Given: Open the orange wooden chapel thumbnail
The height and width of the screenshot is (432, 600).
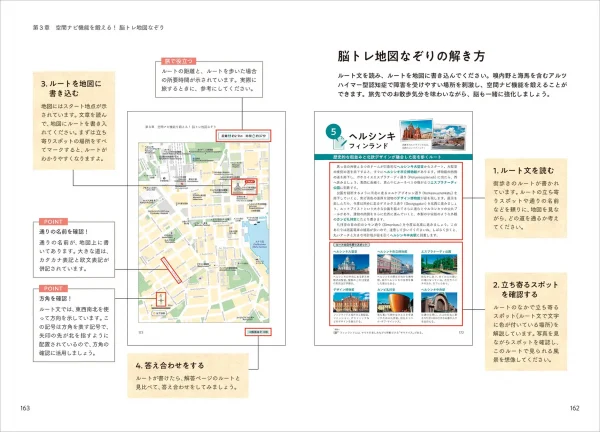Looking at the screenshot, I should (395, 303).
